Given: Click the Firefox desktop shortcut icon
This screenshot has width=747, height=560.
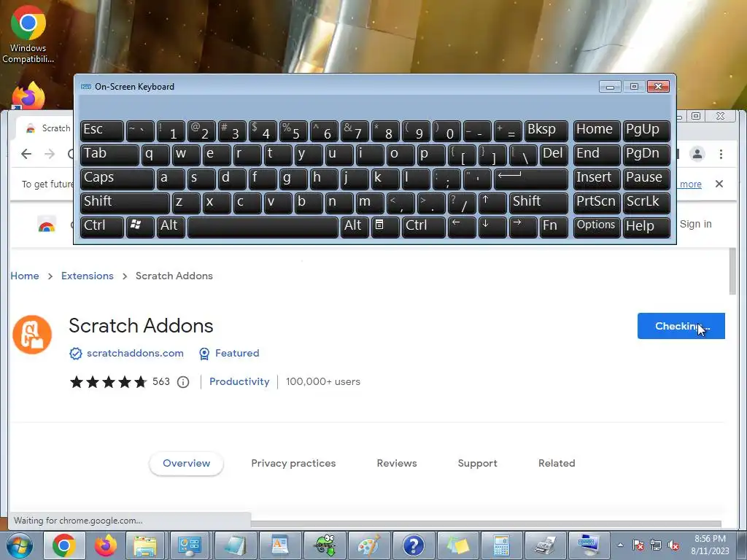Looking at the screenshot, I should pyautogui.click(x=28, y=94).
